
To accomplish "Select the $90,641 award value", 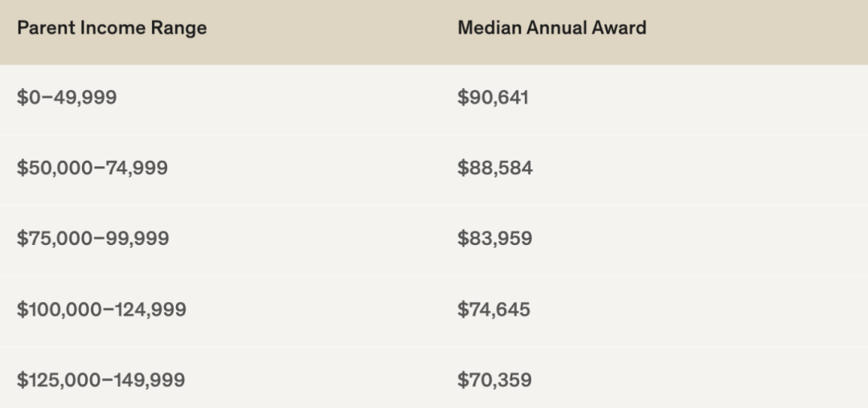I will [x=493, y=98].
